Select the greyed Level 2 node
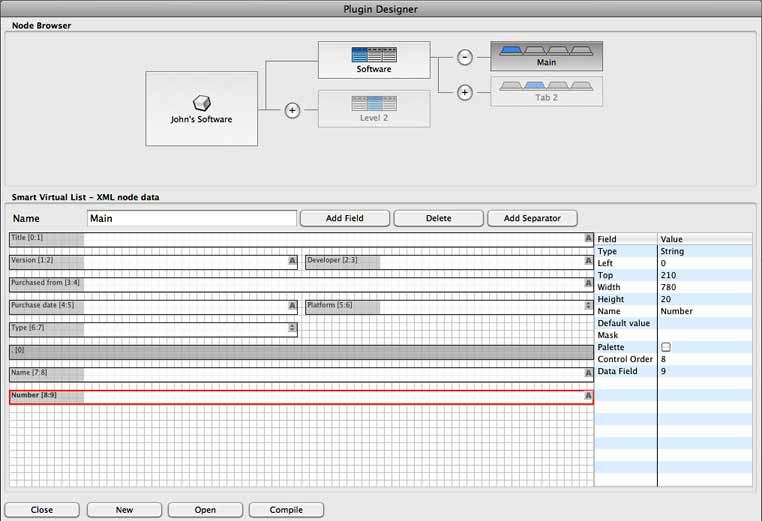This screenshot has width=762, height=521. (x=374, y=108)
